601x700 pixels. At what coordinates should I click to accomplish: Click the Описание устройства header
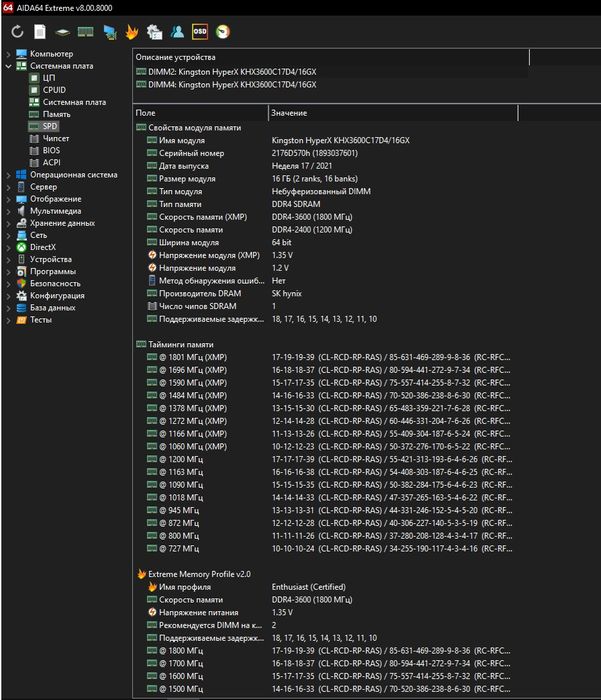(x=331, y=57)
